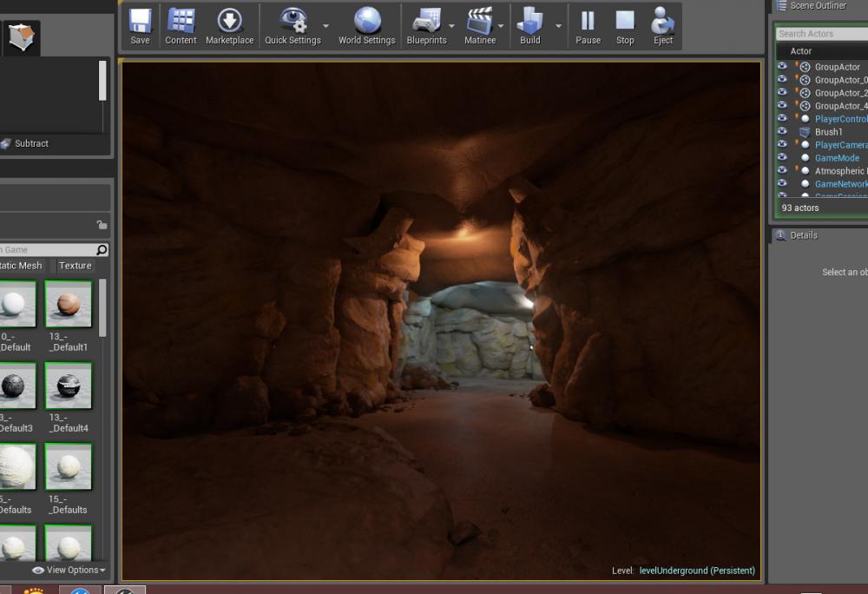Click the Matinee clapperboard icon

[x=479, y=26]
